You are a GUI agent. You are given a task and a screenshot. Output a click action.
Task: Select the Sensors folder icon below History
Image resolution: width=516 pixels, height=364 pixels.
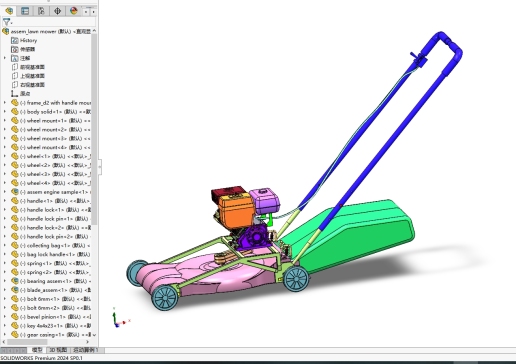(14, 49)
